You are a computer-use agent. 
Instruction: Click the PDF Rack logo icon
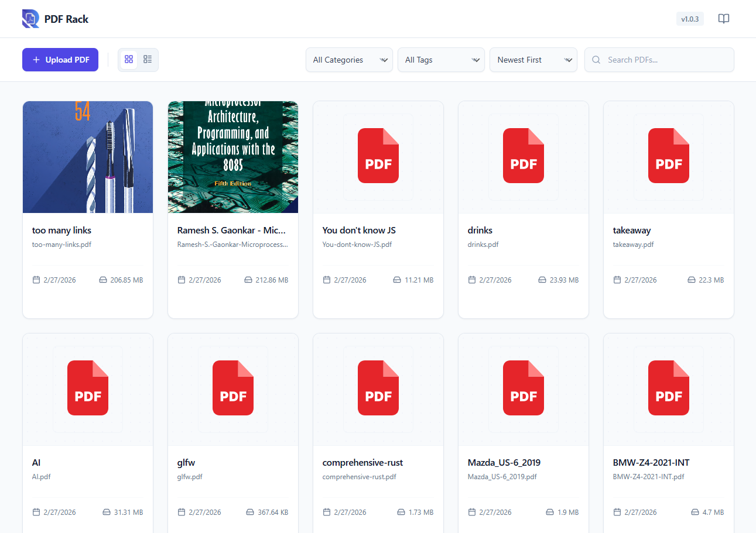[30, 19]
